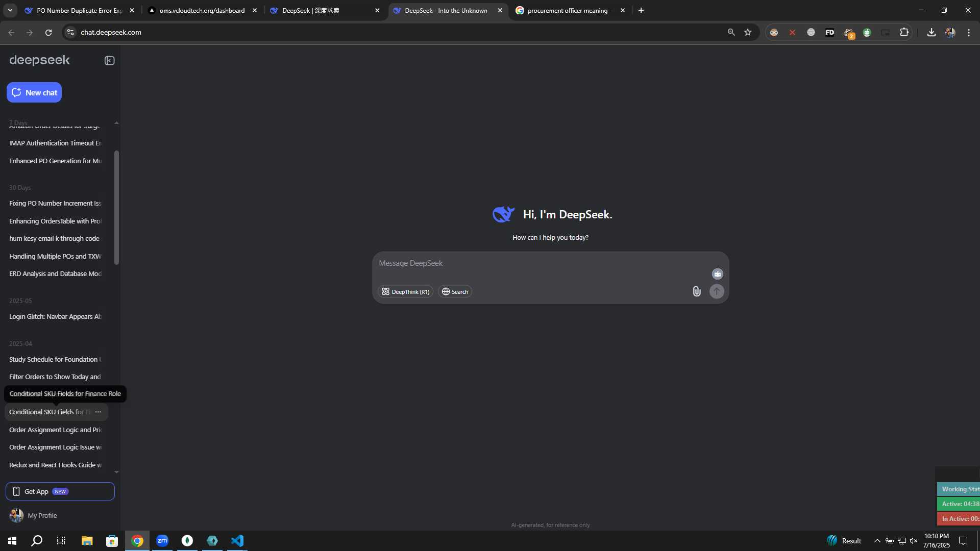This screenshot has width=980, height=551.
Task: Open Microsoft Store from taskbar
Action: pos(112,541)
